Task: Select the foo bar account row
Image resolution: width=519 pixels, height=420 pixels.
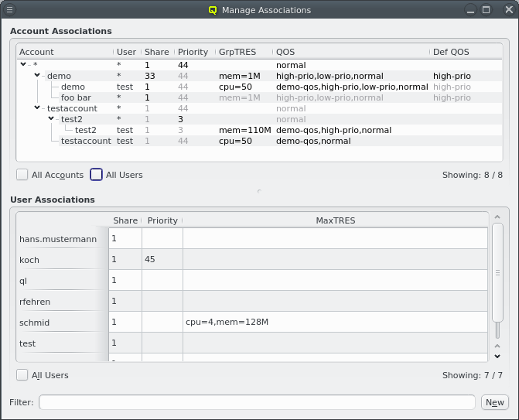Action: 260,97
